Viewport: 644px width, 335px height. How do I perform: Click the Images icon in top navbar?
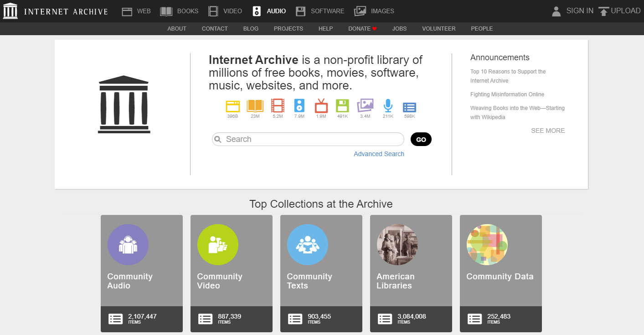pos(360,11)
